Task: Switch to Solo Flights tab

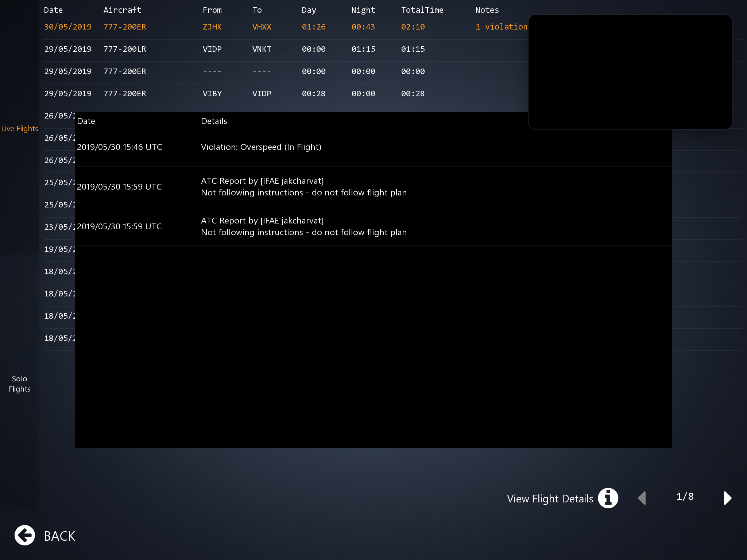Action: point(20,384)
